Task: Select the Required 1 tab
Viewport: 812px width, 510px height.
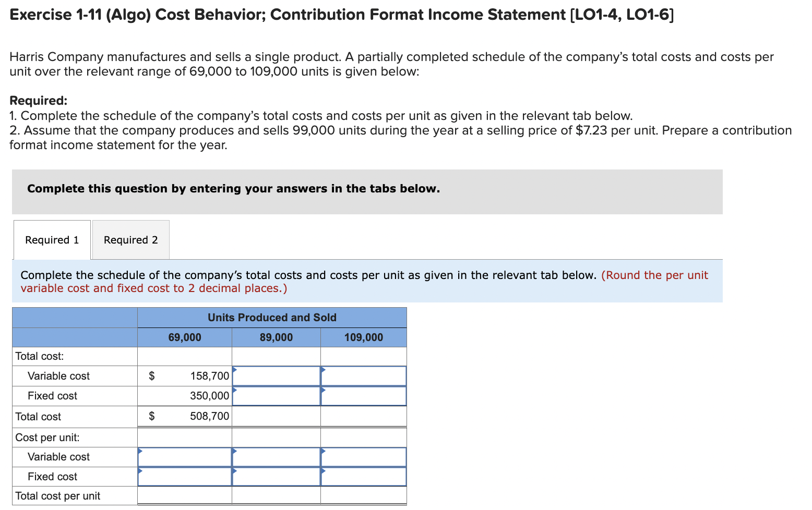Action: (51, 239)
